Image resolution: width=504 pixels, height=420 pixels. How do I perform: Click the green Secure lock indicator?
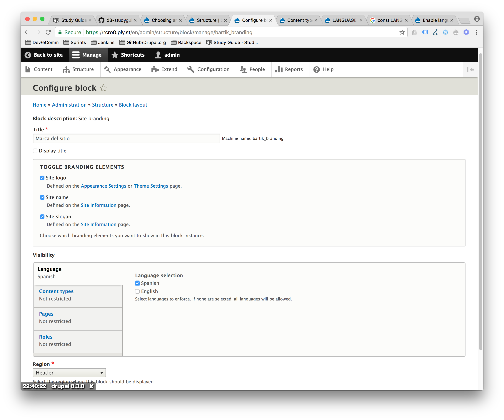pyautogui.click(x=70, y=32)
